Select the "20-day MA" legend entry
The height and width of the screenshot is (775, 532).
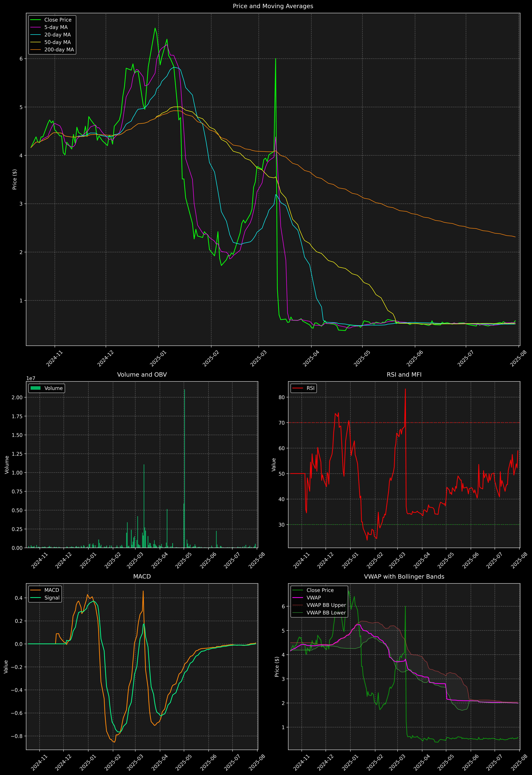point(57,35)
